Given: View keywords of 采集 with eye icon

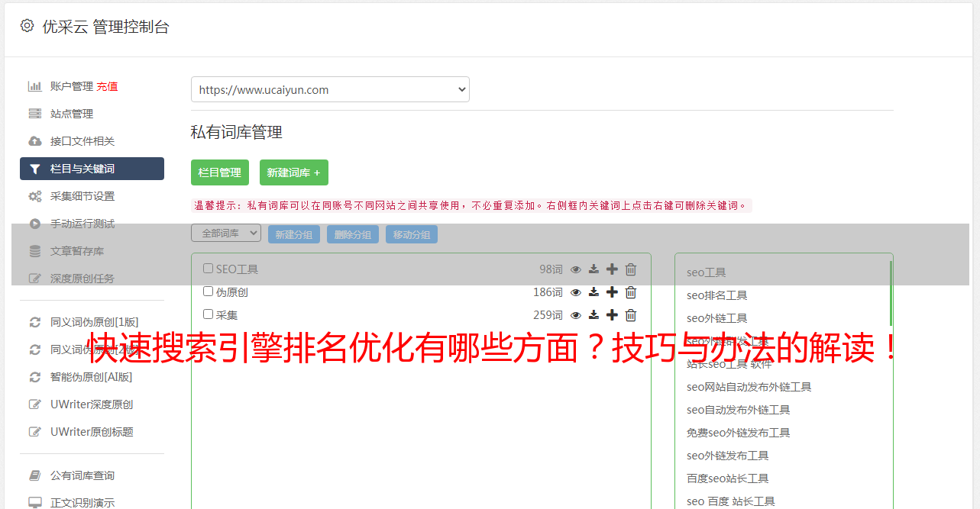Looking at the screenshot, I should [576, 315].
